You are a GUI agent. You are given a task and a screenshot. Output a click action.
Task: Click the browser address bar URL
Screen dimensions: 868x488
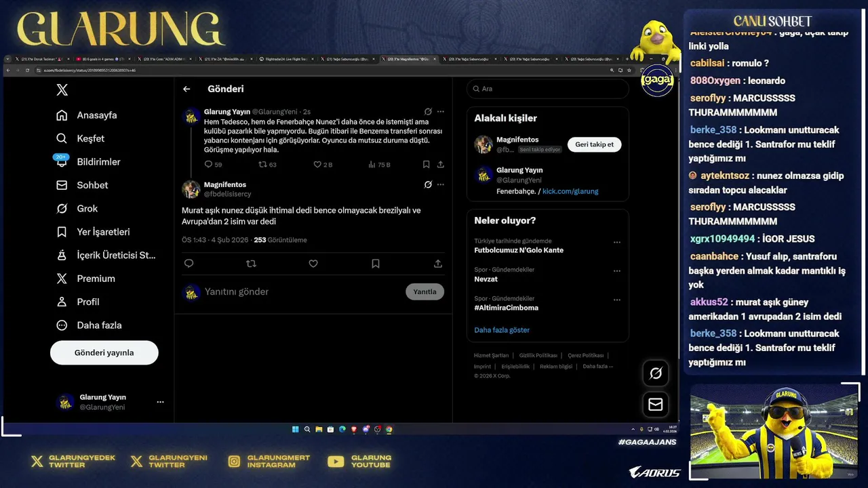click(89, 70)
